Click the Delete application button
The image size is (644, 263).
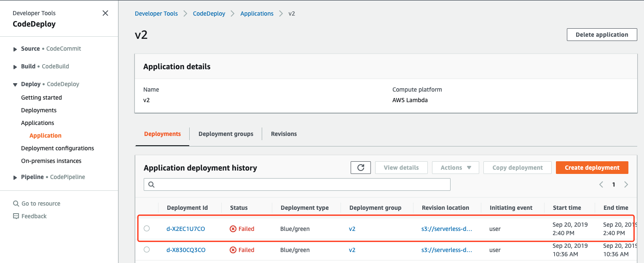pyautogui.click(x=602, y=35)
